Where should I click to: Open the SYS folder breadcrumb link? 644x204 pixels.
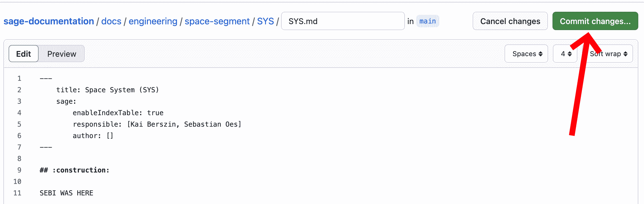(x=265, y=21)
